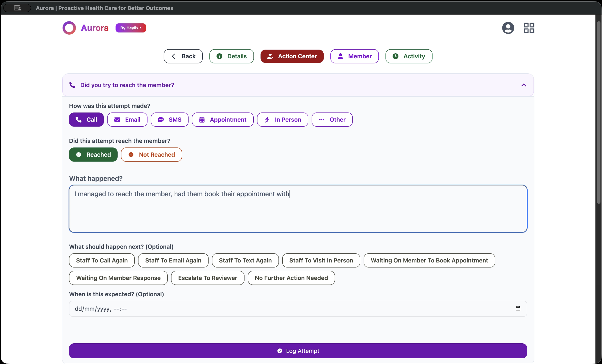Open the grid apps menu icon
602x364 pixels.
coord(529,28)
